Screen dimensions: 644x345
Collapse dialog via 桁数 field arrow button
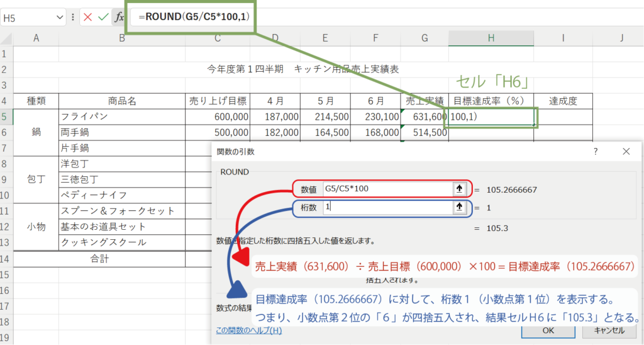point(458,207)
